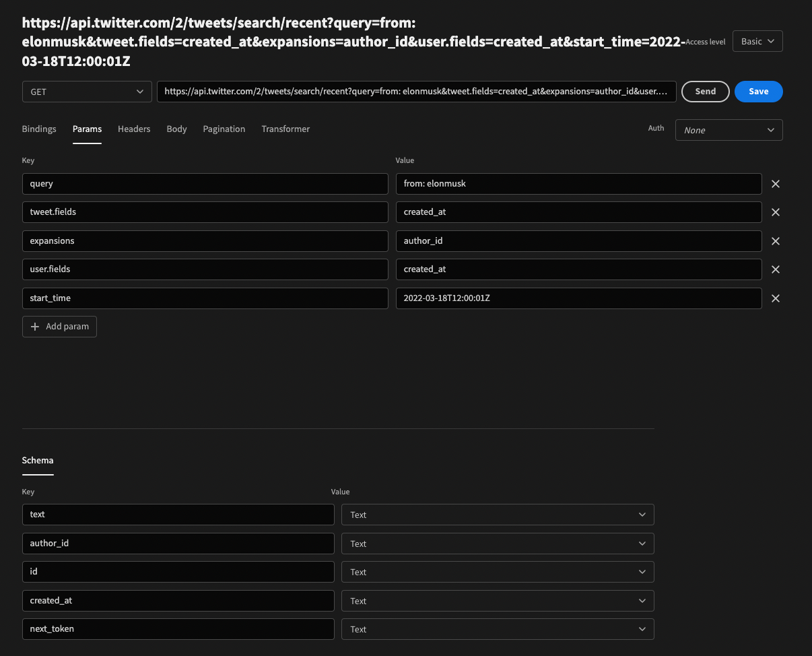The image size is (812, 656).
Task: Remove the query parameter row
Action: tap(775, 183)
